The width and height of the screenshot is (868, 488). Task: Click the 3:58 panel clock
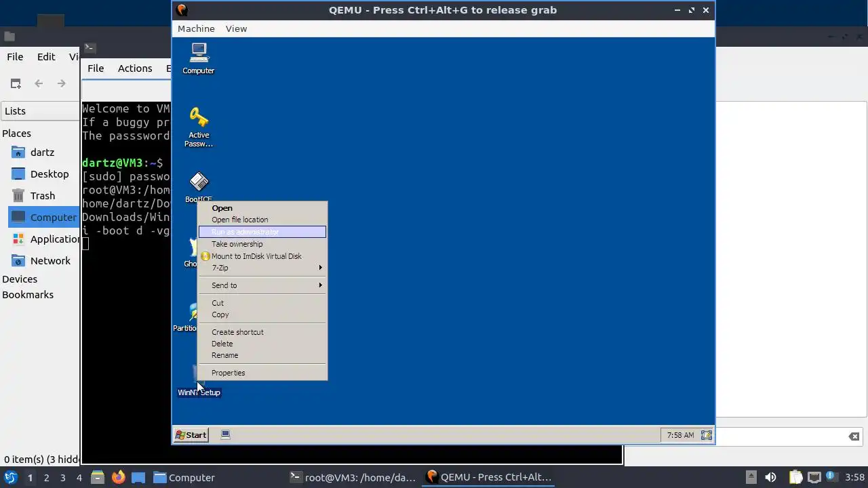click(x=855, y=477)
